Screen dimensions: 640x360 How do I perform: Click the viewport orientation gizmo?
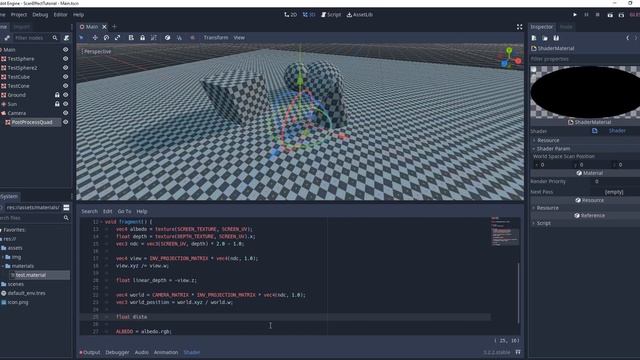point(510,58)
